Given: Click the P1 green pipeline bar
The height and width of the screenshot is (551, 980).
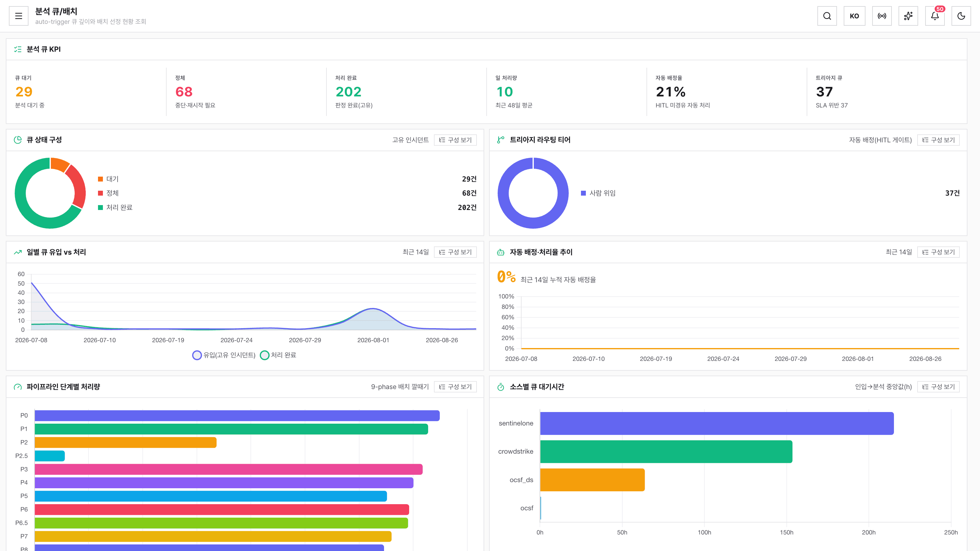Looking at the screenshot, I should [x=231, y=429].
